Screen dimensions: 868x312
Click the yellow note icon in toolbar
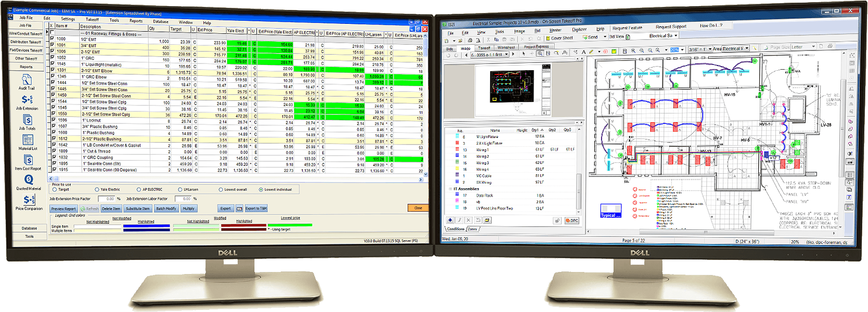614,51
